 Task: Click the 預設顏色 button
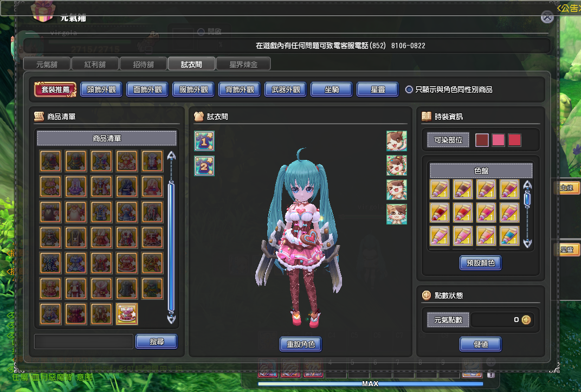point(481,263)
